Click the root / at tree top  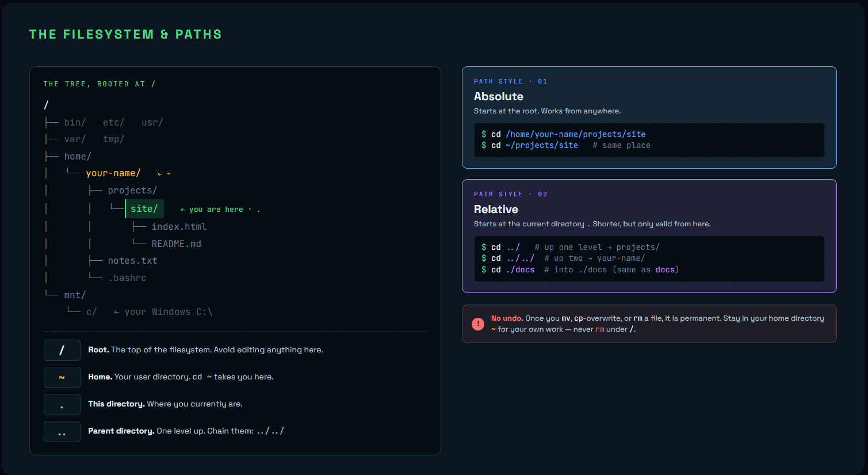coord(46,105)
